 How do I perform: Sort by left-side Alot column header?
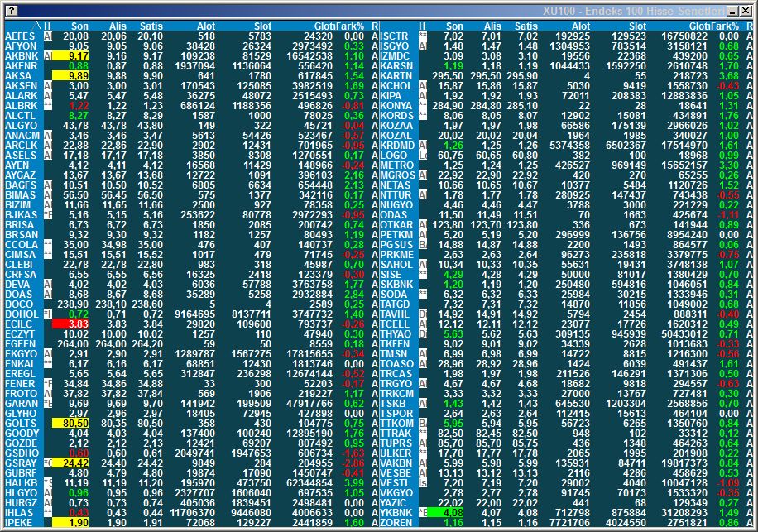click(206, 26)
